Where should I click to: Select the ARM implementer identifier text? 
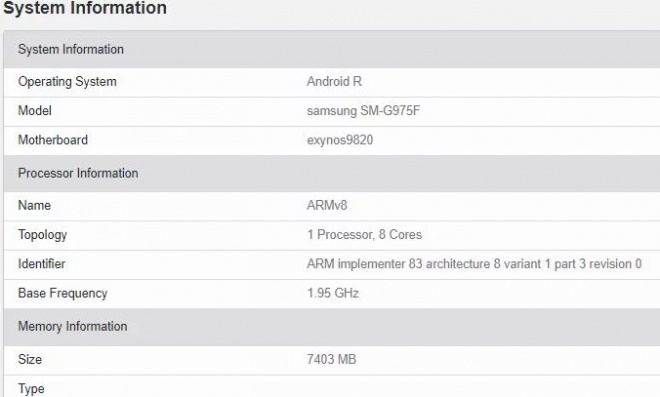click(474, 264)
